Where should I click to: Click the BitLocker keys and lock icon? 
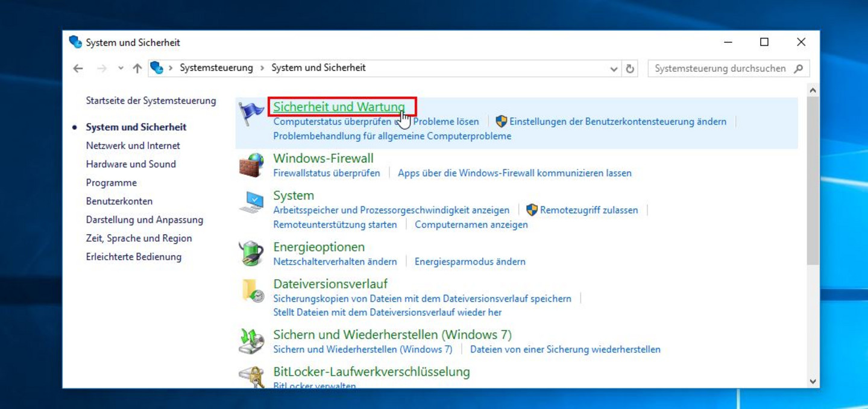click(x=251, y=376)
